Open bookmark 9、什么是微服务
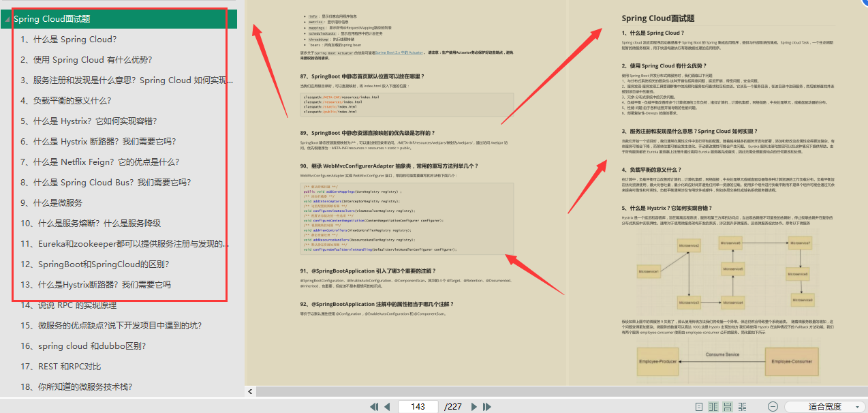 pos(52,203)
